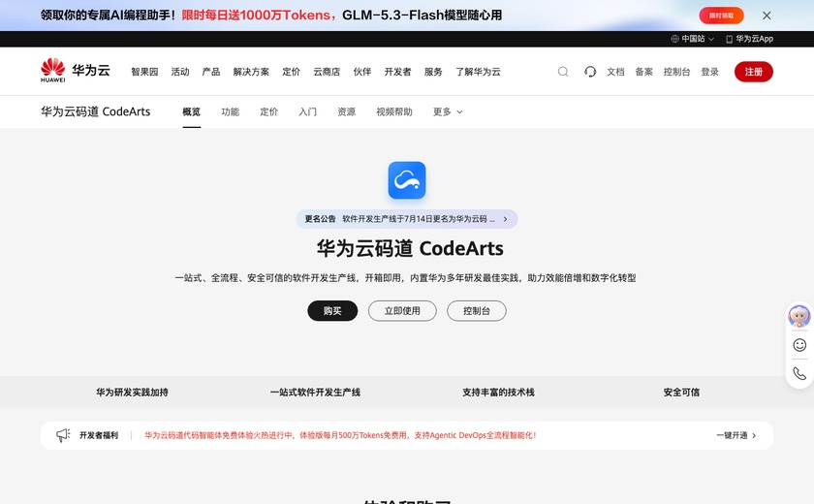The height and width of the screenshot is (504, 814).
Task: Open the 产品 menu
Action: 211,72
